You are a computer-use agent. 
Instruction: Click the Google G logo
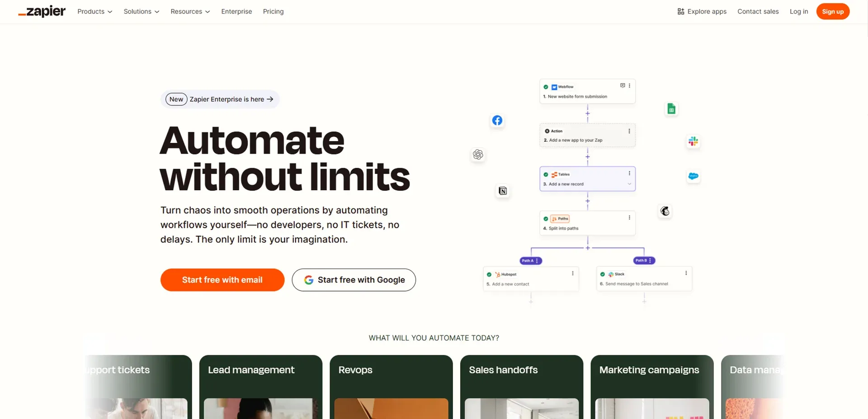309,280
